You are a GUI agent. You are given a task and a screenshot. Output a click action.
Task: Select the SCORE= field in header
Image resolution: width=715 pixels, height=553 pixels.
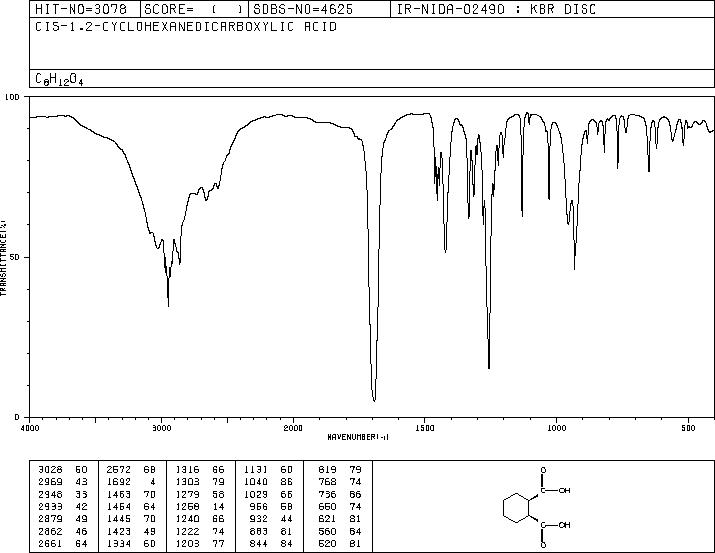(194, 9)
